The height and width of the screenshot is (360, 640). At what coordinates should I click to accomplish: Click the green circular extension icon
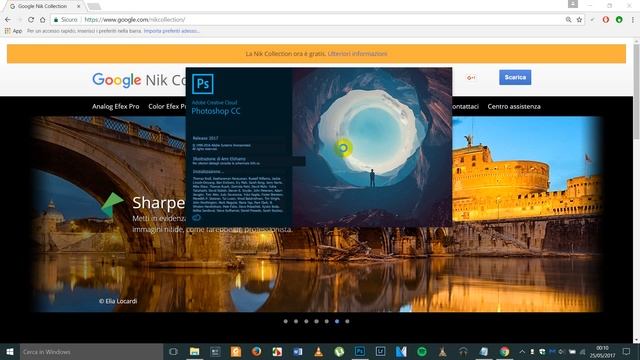[619, 20]
